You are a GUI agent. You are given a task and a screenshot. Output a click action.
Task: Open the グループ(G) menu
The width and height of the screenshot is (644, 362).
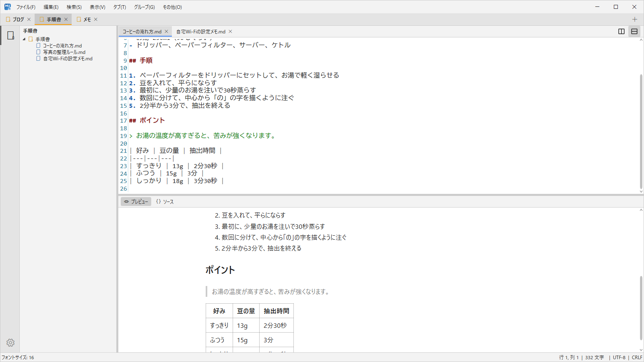click(144, 7)
